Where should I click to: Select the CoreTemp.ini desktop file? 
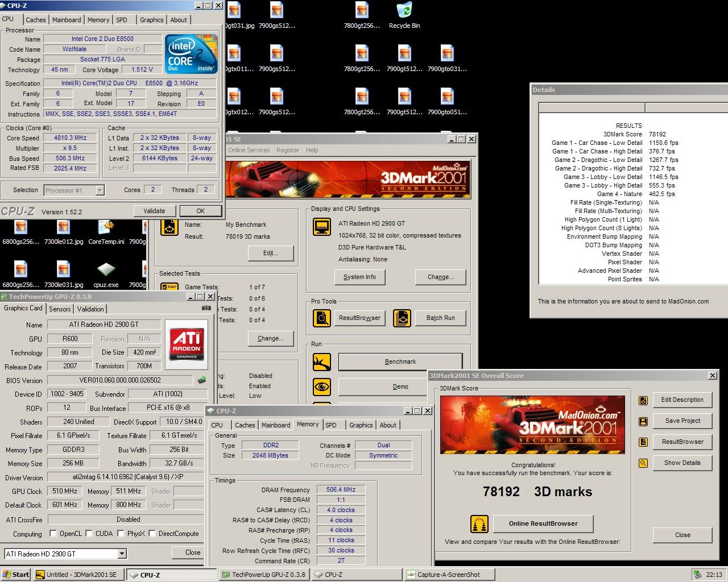point(106,232)
